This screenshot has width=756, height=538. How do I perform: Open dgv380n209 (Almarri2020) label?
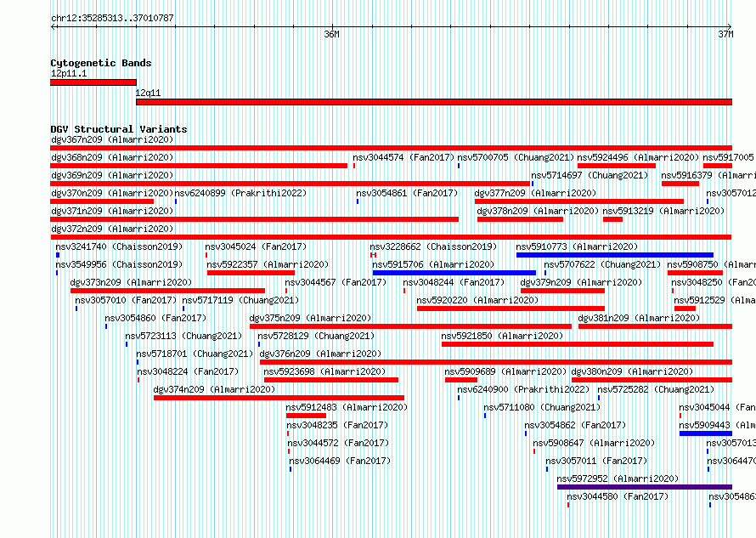tap(632, 371)
